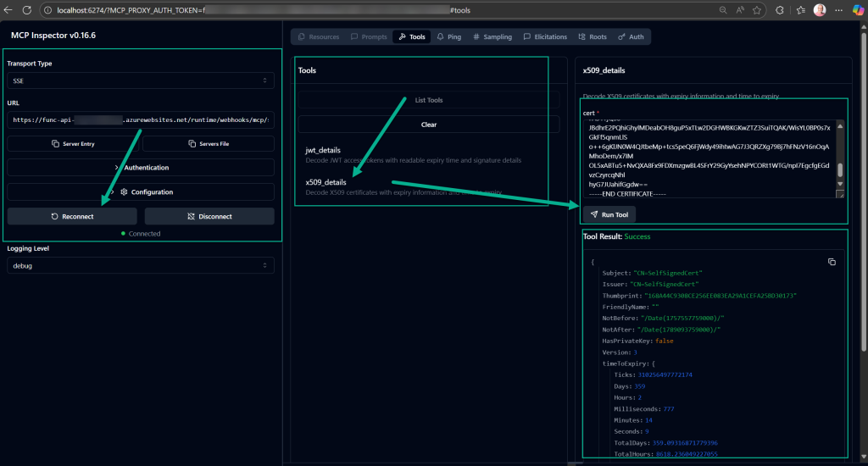Screen dimensions: 868x466
Task: Open the Logging Level debug dropdown
Action: click(x=141, y=266)
